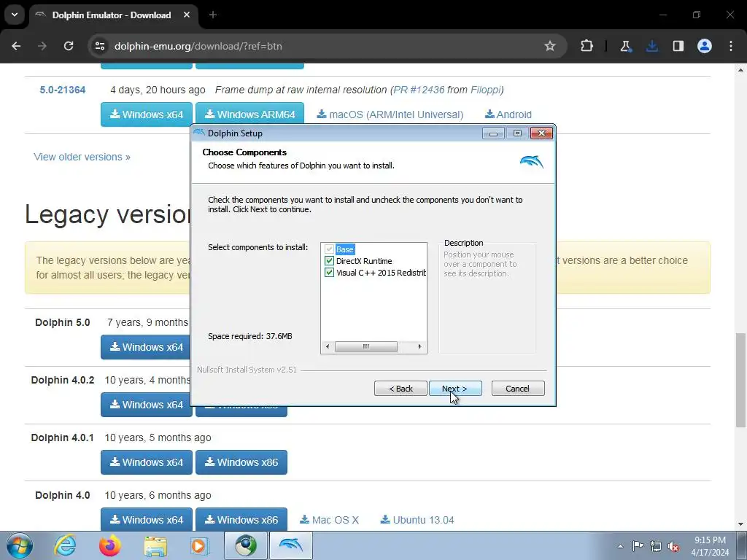The height and width of the screenshot is (560, 747).
Task: Download Dolphin 5.0 Windows x64
Action: point(146,347)
